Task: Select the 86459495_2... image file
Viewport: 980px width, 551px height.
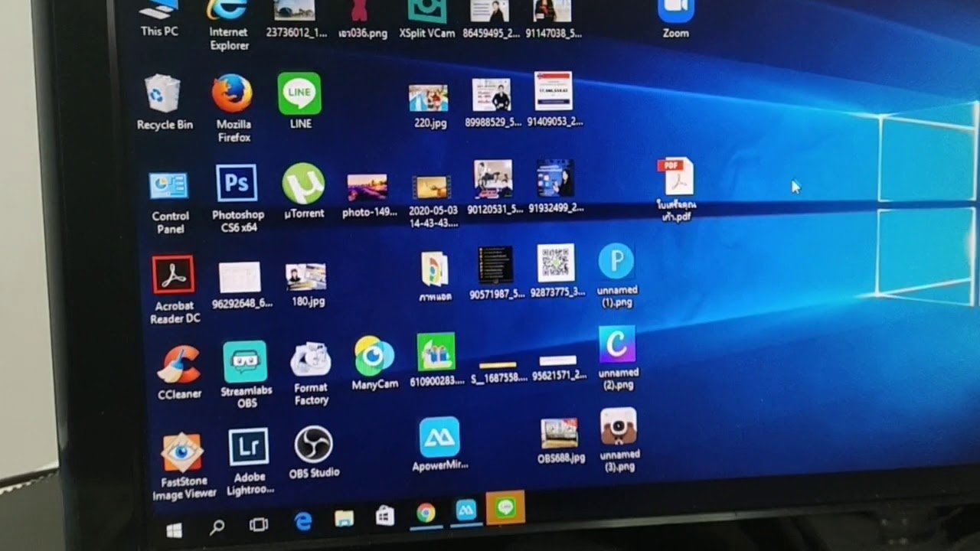Action: [x=491, y=20]
